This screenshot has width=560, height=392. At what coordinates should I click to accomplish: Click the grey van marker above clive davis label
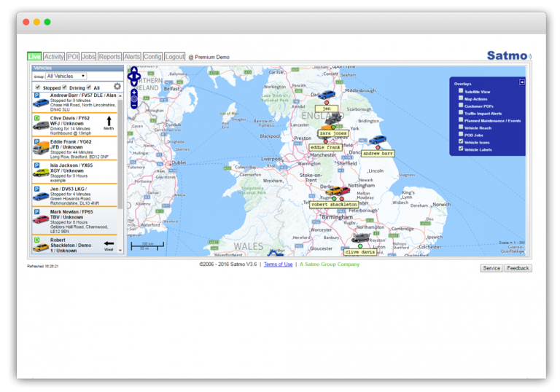point(360,238)
